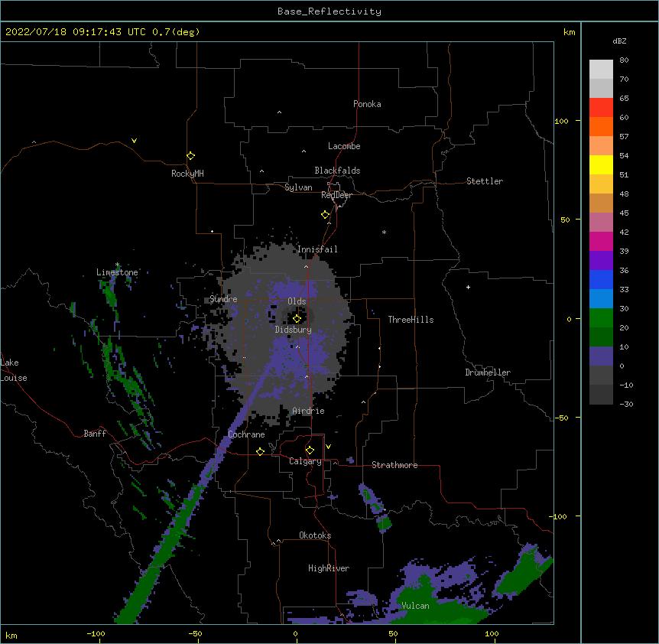The width and height of the screenshot is (659, 644).
Task: Click the ThreeHills label
Action: point(411,320)
